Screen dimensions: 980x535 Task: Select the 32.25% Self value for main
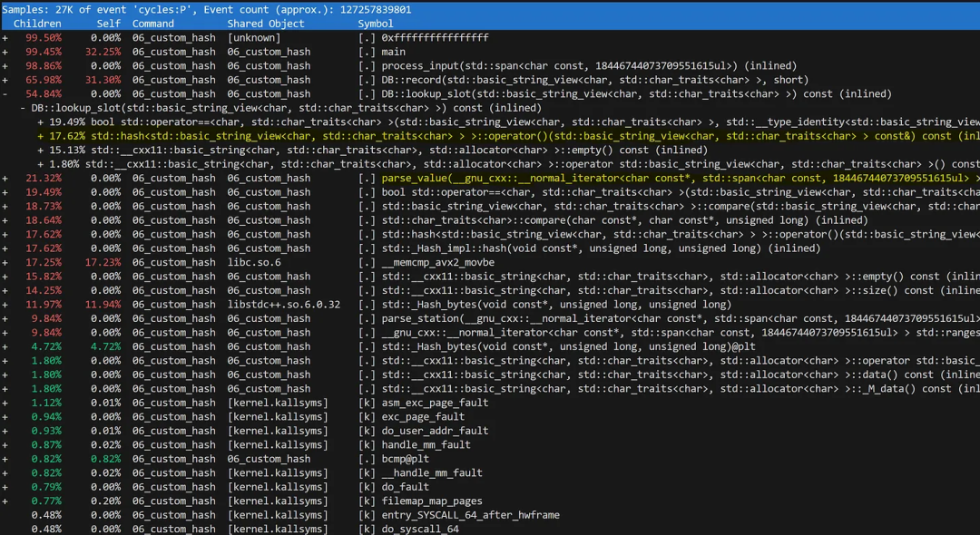tap(103, 52)
